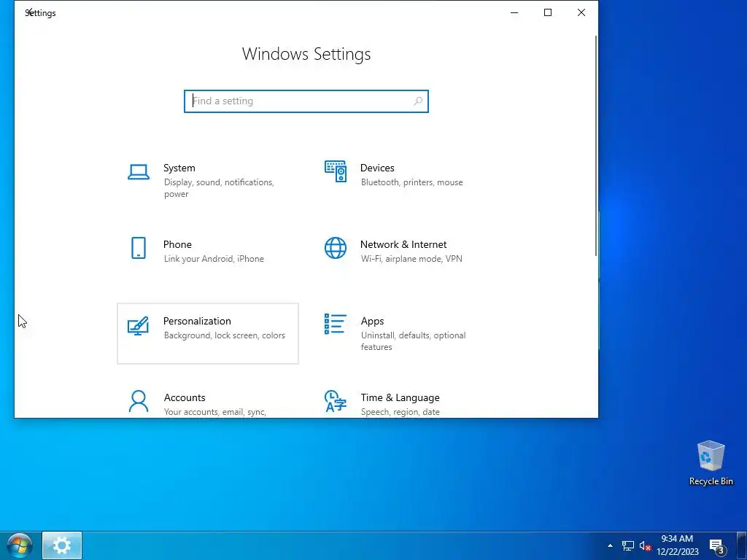Open Network & Internet title
This screenshot has height=560, width=747.
403,244
